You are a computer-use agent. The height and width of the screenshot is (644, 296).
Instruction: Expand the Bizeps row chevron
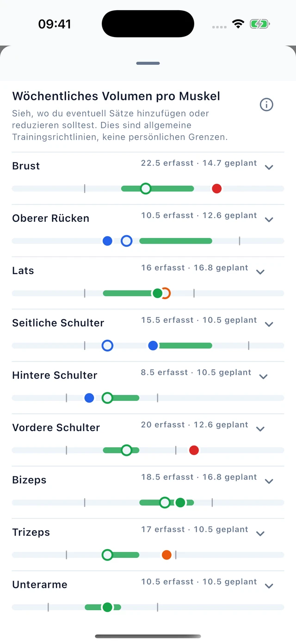(x=269, y=481)
